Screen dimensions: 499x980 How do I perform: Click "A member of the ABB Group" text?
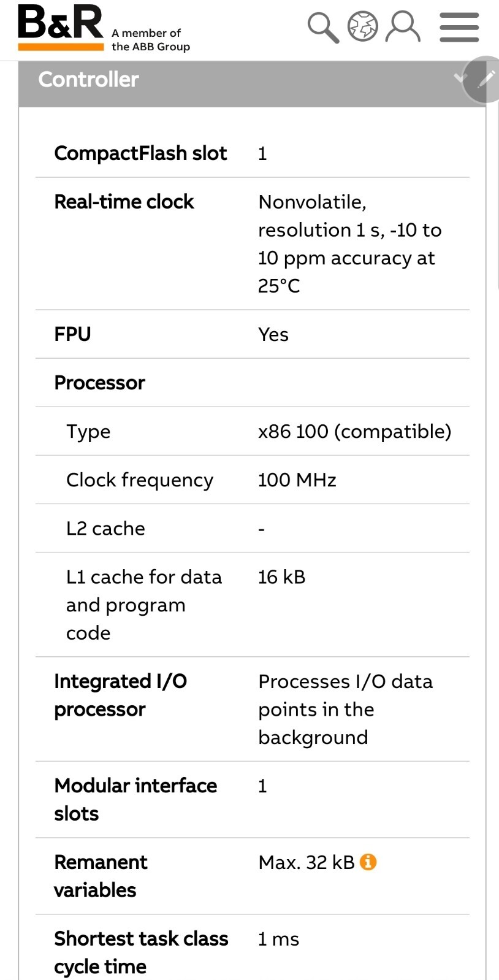click(151, 40)
